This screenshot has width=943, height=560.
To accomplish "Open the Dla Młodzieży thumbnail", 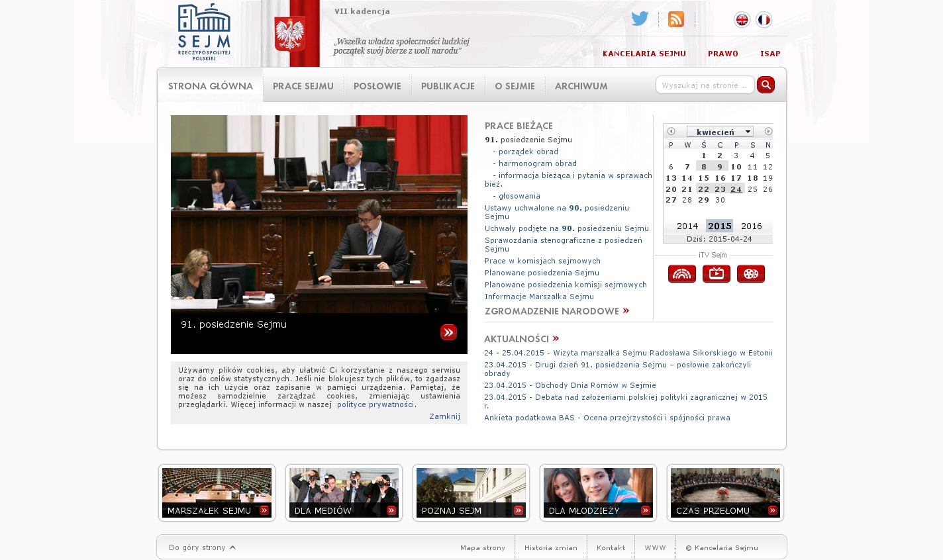I will [598, 493].
